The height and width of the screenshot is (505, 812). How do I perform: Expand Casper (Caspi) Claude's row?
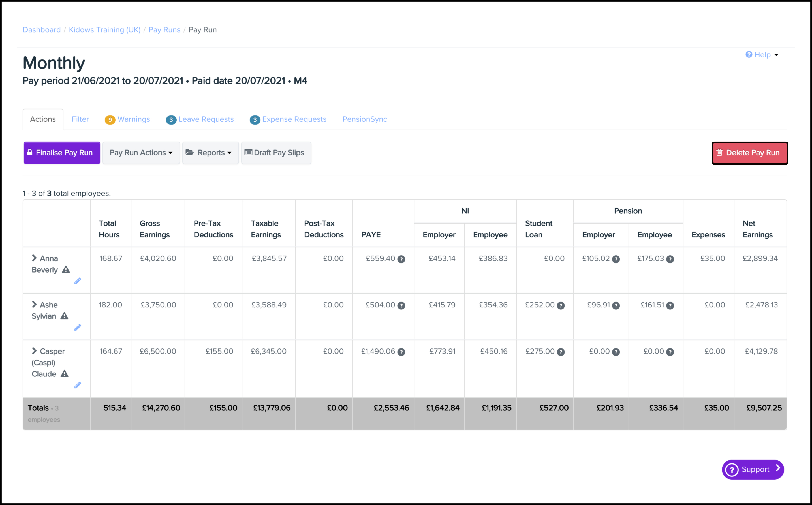pyautogui.click(x=34, y=351)
